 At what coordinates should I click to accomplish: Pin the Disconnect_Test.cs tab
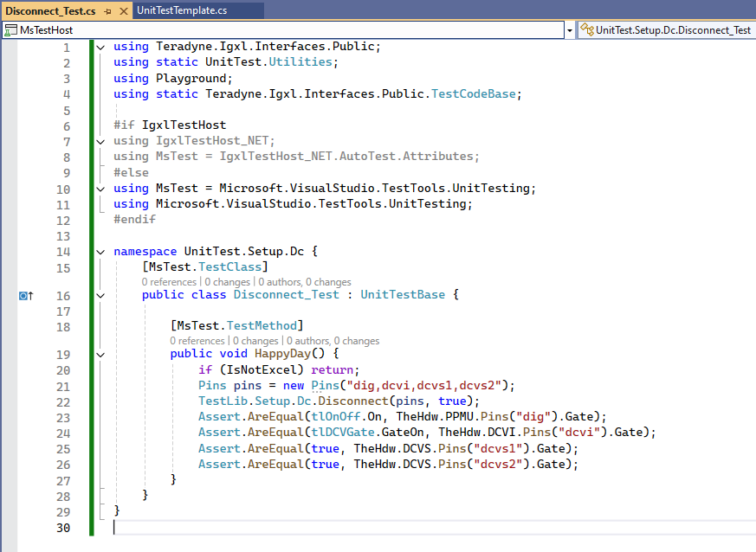point(107,11)
